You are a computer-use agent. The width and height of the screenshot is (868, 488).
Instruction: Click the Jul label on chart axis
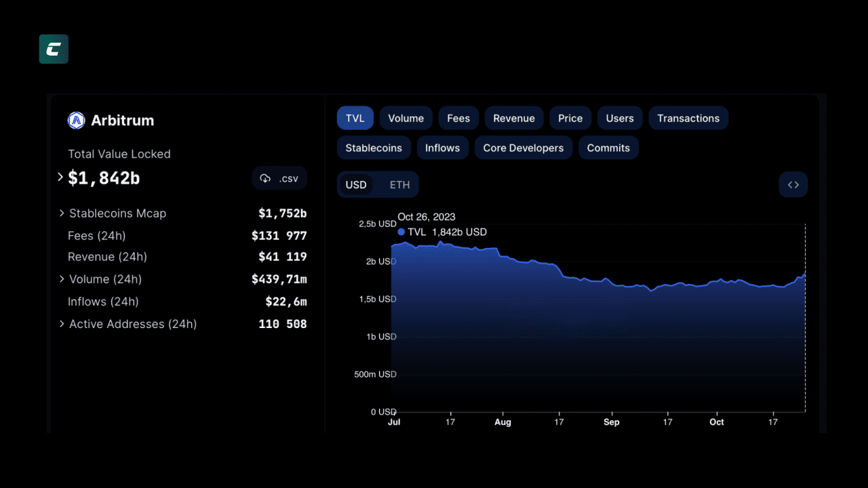(393, 422)
